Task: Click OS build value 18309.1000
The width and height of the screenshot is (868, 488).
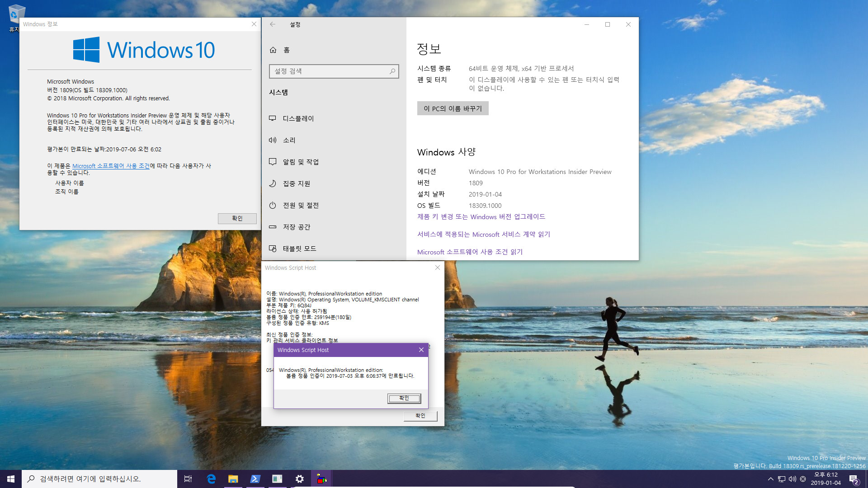Action: pos(485,206)
